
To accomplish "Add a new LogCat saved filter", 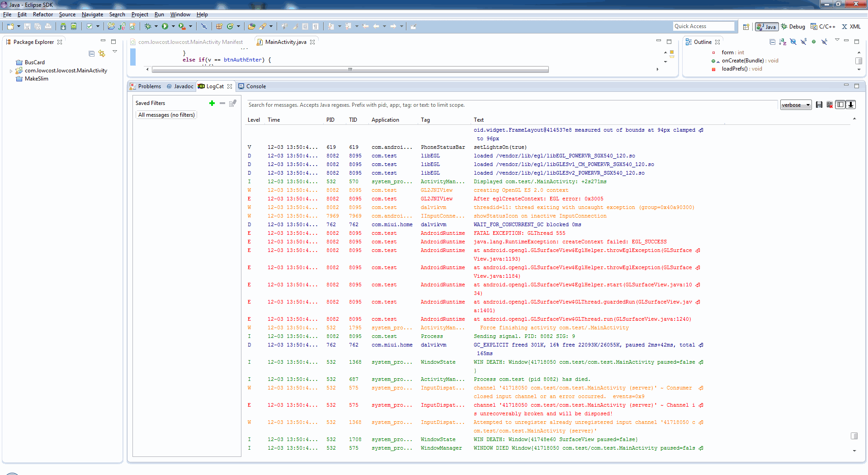I will (212, 103).
